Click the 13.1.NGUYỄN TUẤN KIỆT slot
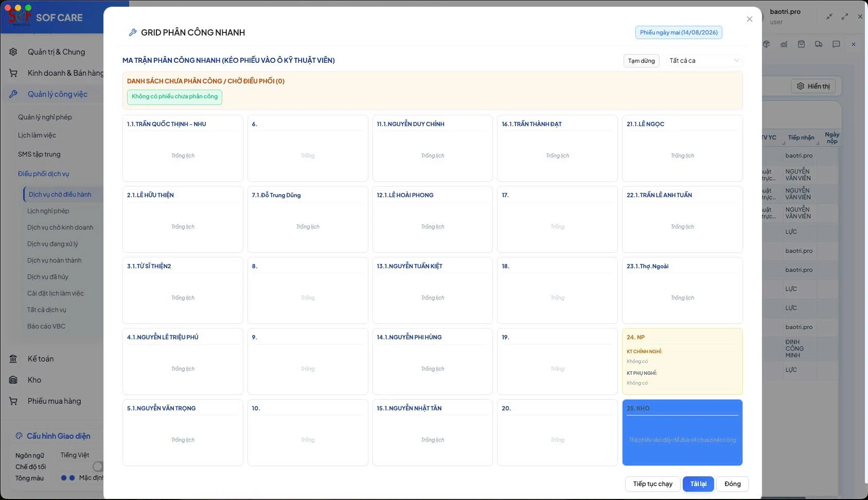Image resolution: width=868 pixels, height=500 pixels. click(432, 290)
